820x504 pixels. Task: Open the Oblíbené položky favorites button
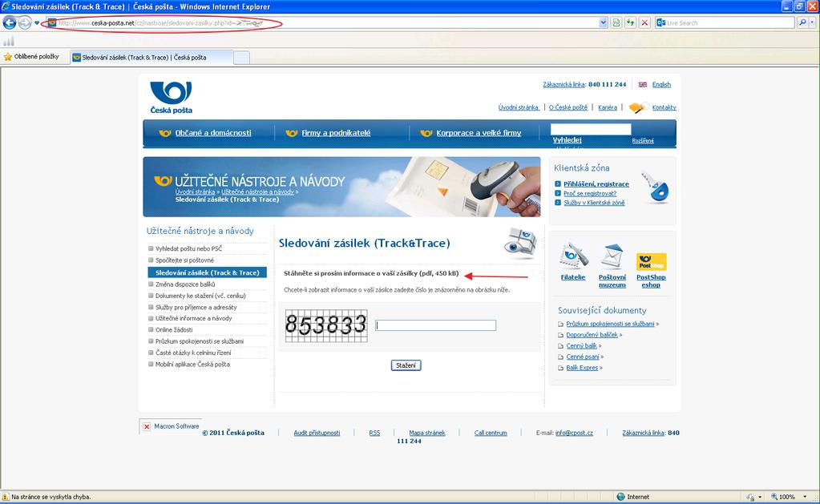tap(31, 57)
